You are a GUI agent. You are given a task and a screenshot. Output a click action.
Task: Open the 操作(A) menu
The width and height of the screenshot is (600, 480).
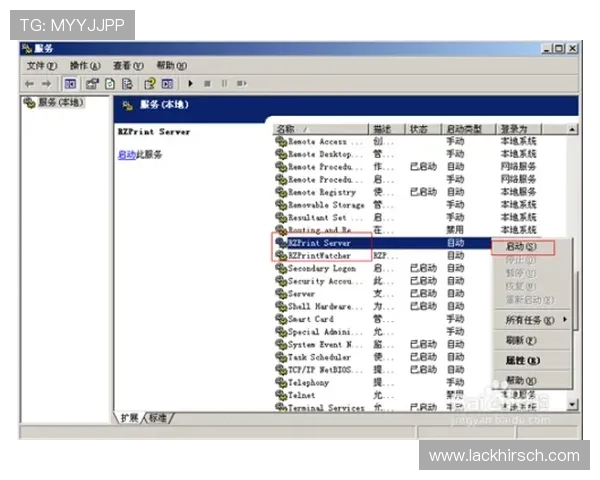click(85, 65)
